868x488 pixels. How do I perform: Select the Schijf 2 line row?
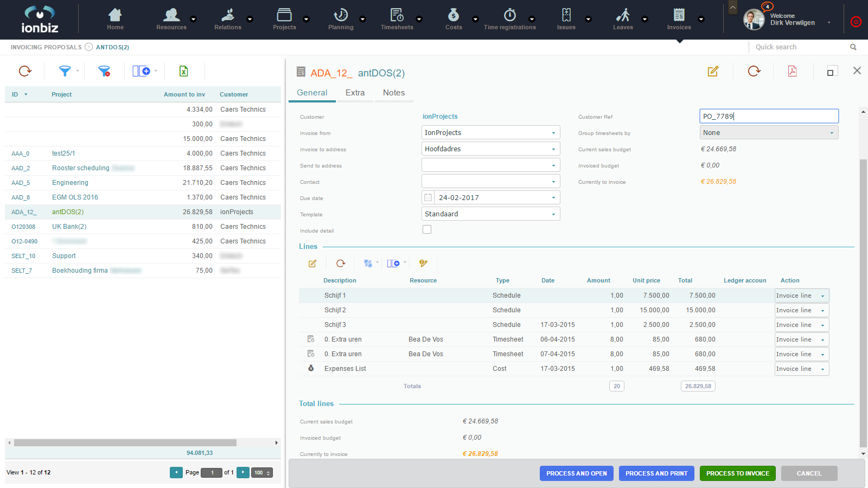[x=564, y=310]
